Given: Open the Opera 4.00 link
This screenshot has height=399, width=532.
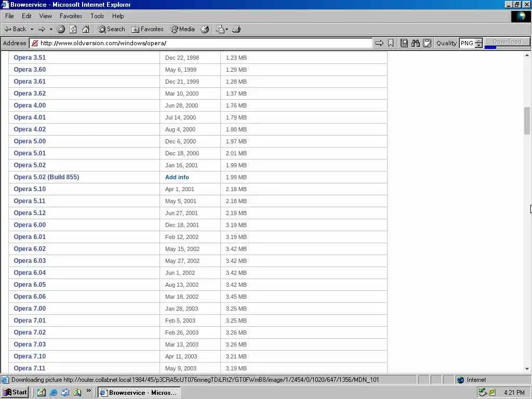Looking at the screenshot, I should point(30,105).
